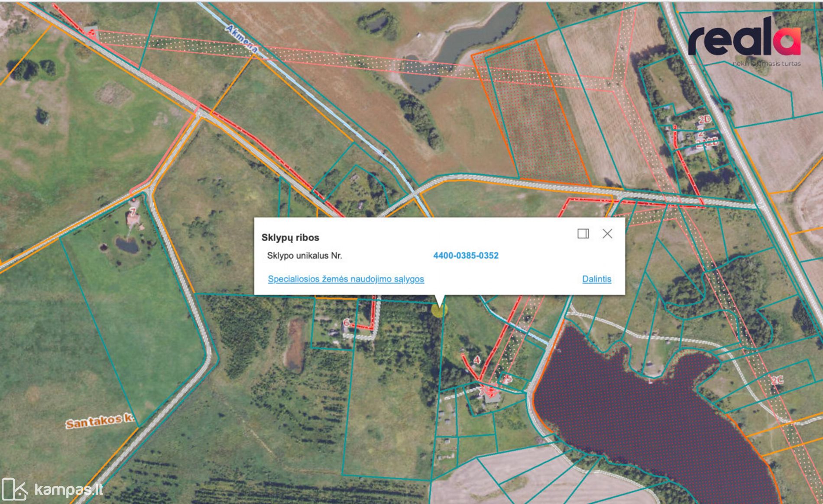Close the Sklypų ribos popup
Viewport: 823px width, 504px height.
607,234
